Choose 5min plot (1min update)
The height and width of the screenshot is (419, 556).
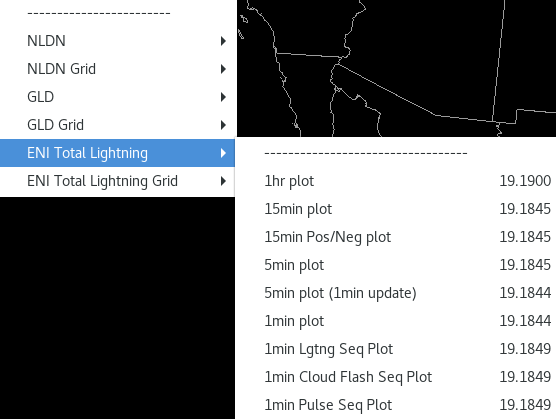coord(396,293)
